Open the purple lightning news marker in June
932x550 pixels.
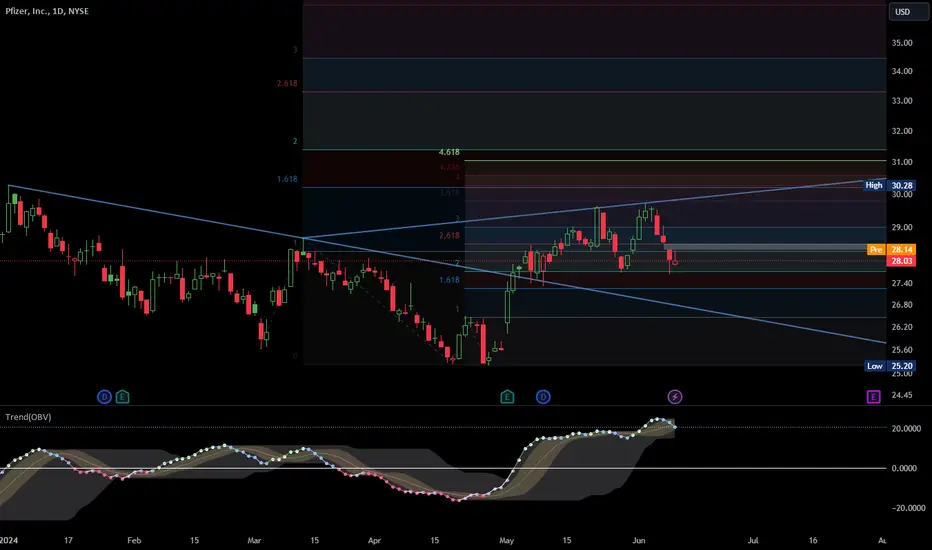(x=675, y=397)
